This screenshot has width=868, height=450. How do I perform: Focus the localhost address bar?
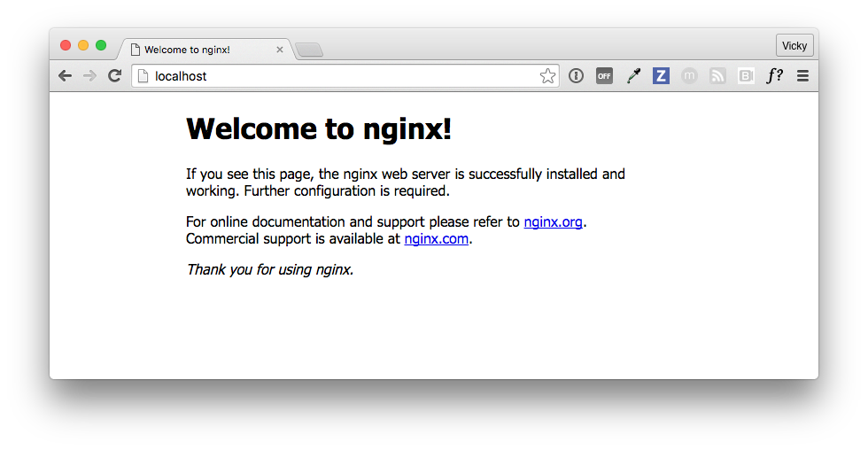[x=345, y=76]
